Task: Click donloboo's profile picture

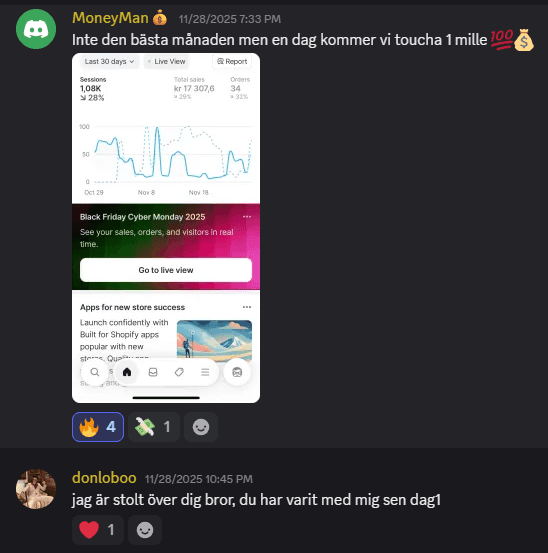Action: point(36,489)
